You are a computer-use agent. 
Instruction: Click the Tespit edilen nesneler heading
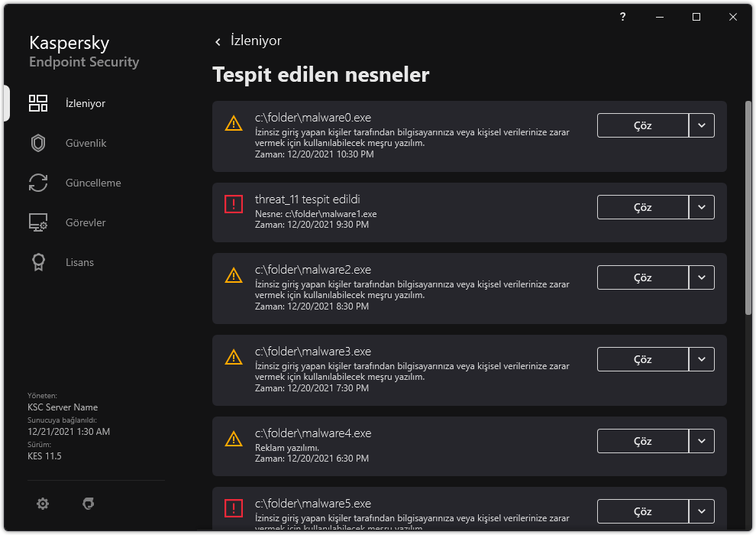coord(320,75)
